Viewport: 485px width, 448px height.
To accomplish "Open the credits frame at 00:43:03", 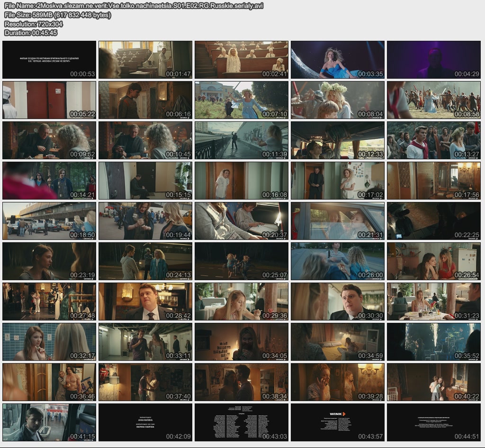I will tap(241, 422).
